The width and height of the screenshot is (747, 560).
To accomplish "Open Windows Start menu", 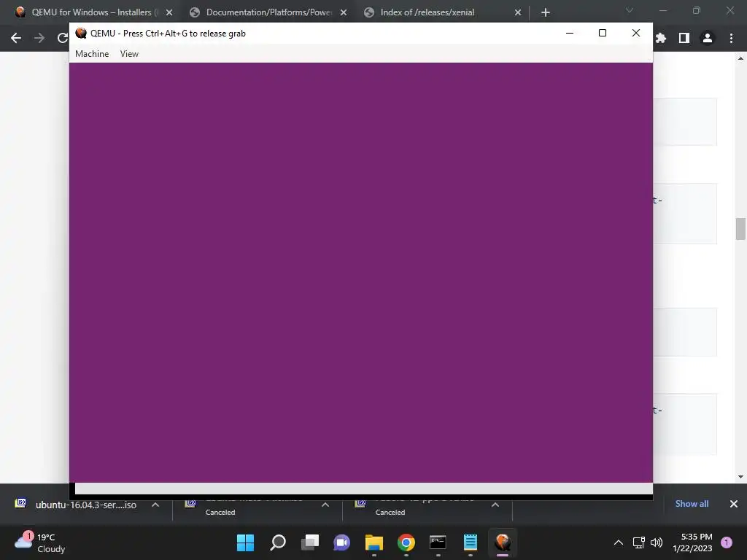I will (245, 542).
